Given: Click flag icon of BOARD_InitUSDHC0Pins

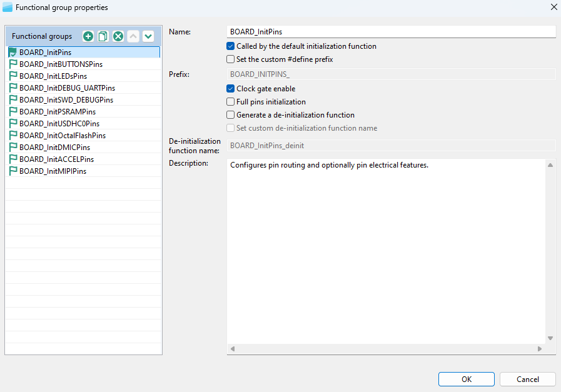Looking at the screenshot, I should pyautogui.click(x=13, y=123).
